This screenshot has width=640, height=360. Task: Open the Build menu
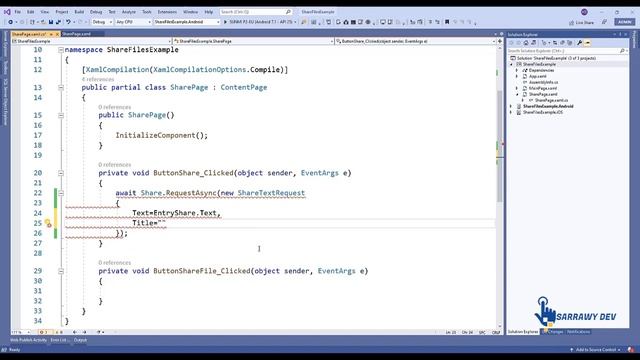point(79,12)
